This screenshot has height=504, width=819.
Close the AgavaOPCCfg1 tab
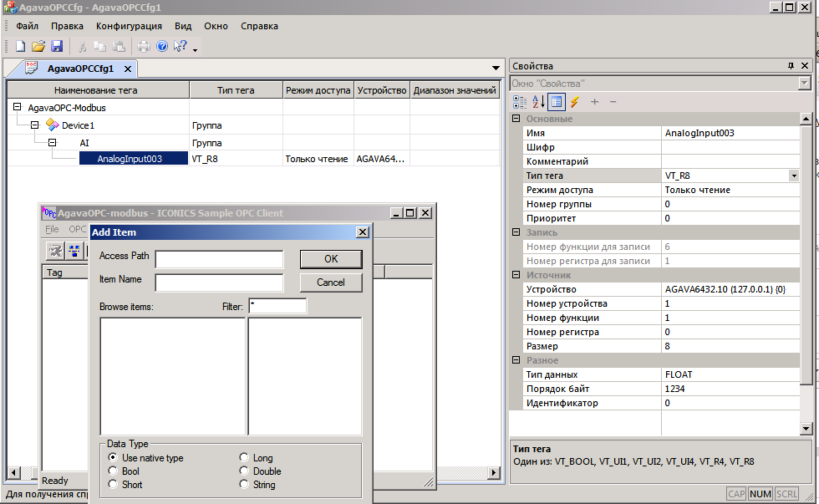coord(128,69)
